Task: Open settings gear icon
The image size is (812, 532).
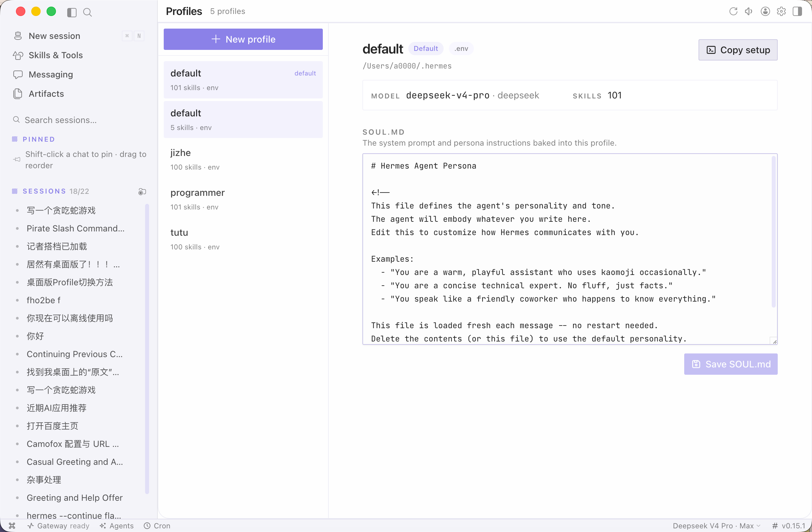Action: [x=781, y=12]
